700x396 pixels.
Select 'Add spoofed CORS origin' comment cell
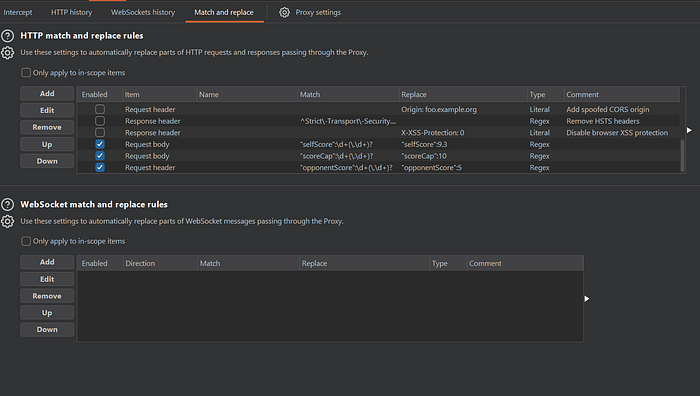tap(622, 109)
